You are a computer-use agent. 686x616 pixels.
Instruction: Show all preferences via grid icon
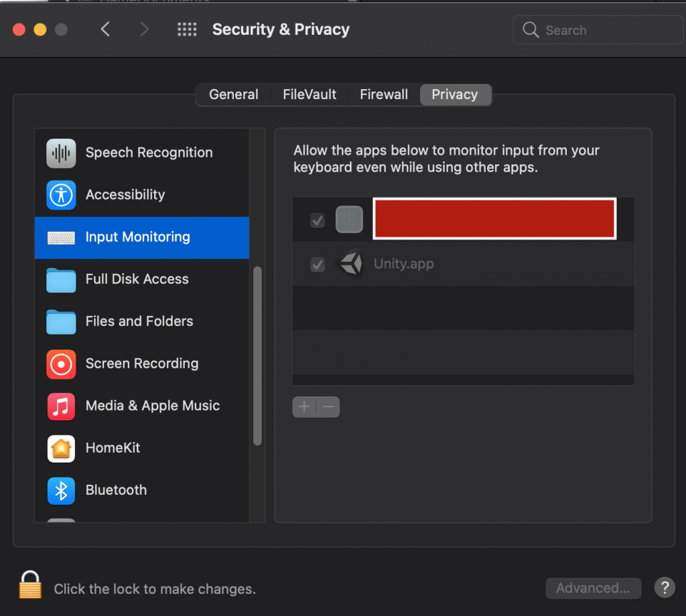187,29
